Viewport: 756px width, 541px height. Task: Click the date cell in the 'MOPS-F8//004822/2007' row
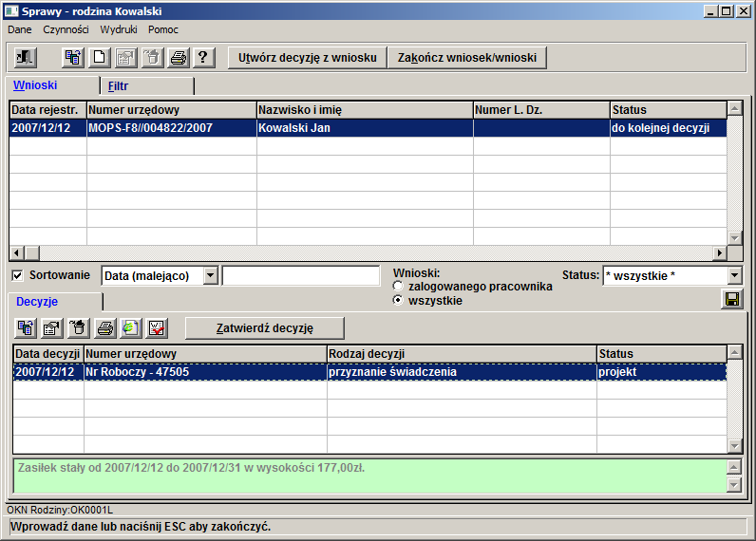click(x=47, y=128)
